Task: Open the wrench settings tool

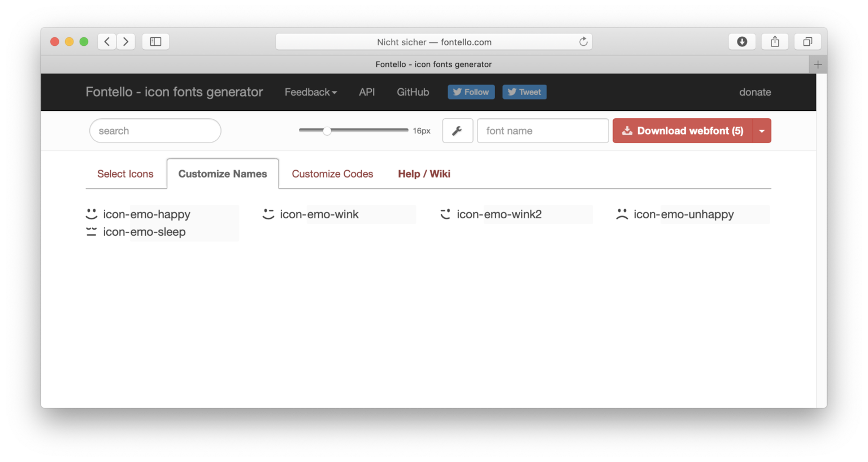Action: [x=458, y=131]
